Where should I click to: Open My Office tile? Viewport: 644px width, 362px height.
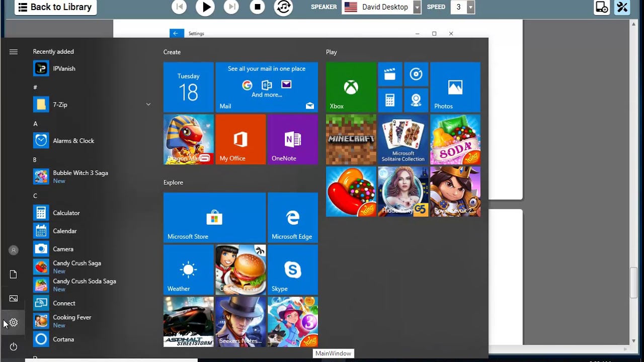pyautogui.click(x=240, y=139)
